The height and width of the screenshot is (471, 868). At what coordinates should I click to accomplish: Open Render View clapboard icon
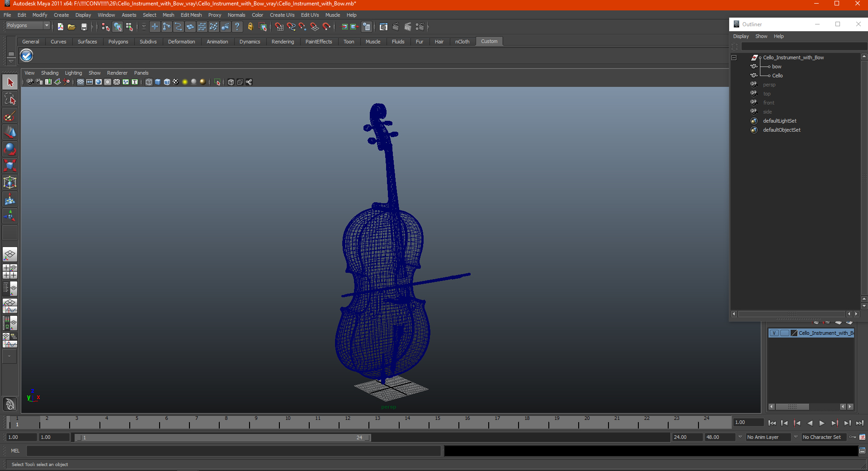pos(383,27)
